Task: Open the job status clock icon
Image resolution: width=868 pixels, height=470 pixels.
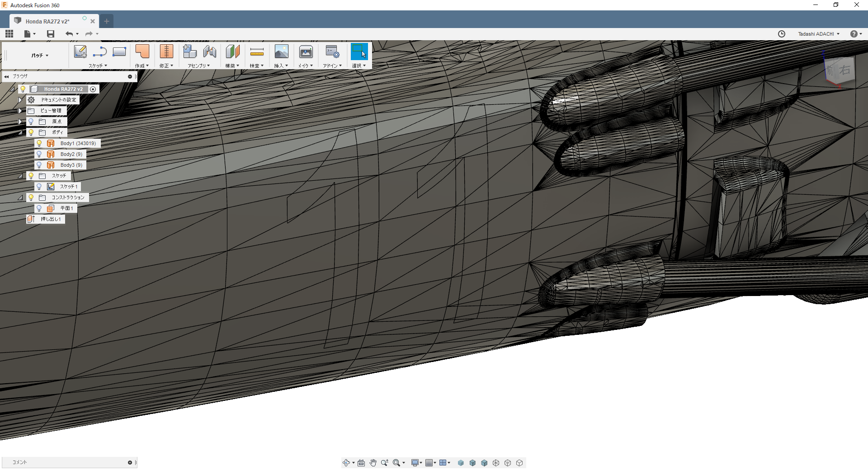Action: [782, 34]
